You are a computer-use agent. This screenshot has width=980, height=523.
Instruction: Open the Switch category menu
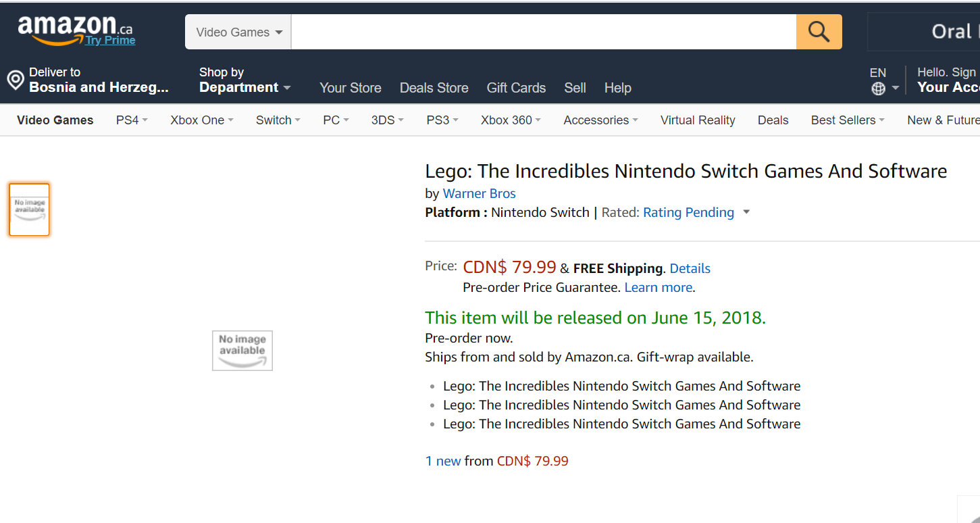(278, 120)
